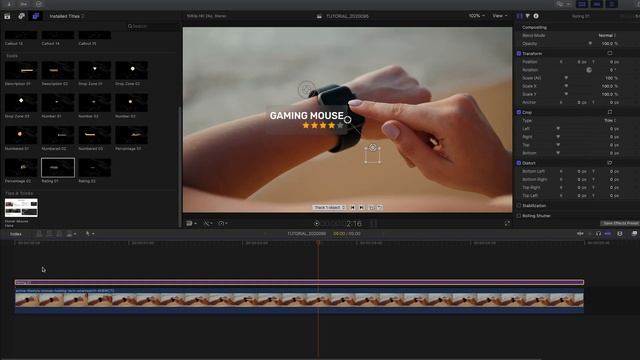Adjust the Crop Left slider handle
The image size is (640, 360).
[x=558, y=129]
